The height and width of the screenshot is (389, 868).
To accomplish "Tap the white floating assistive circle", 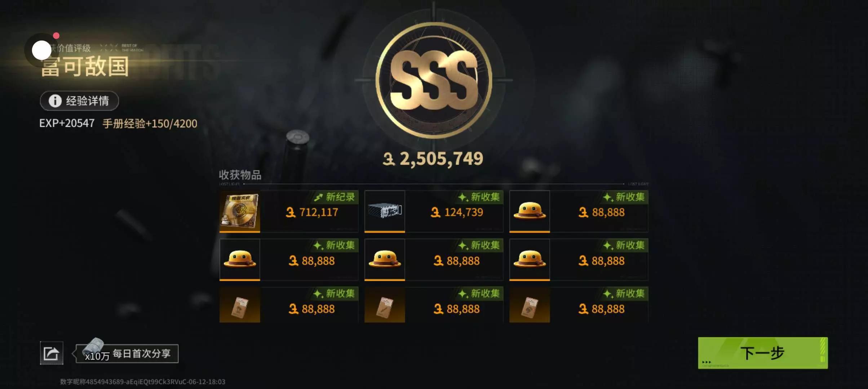I will 41,50.
